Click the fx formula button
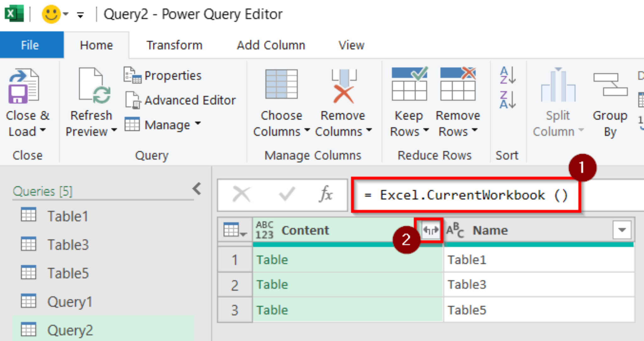644x341 pixels. click(x=326, y=194)
